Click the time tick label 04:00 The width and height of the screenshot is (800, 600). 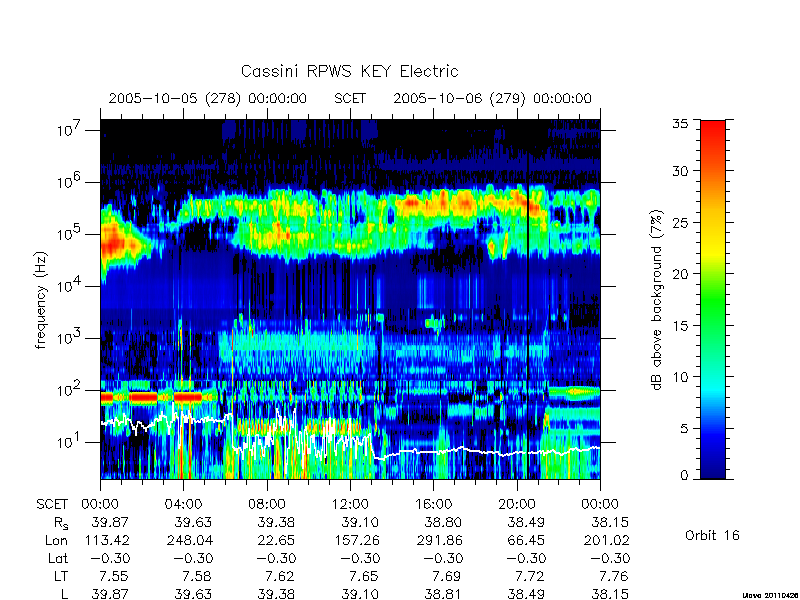coord(184,504)
